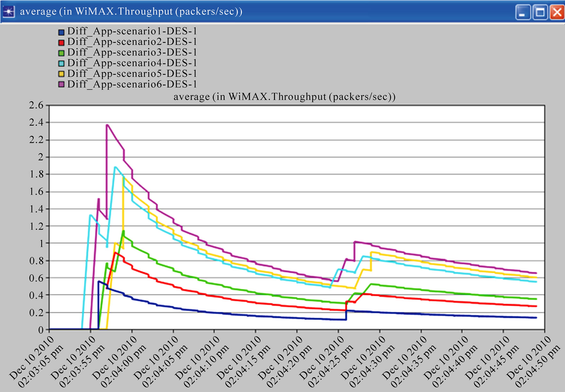Viewport: 565px width, 392px height.
Task: Click the 1.6 y-axis label
Action: coord(36,192)
